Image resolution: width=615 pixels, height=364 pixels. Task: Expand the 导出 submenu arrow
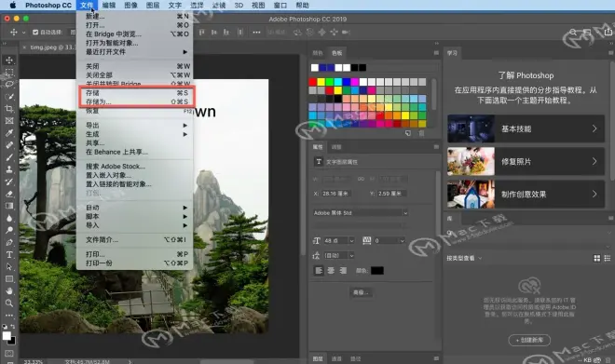point(184,126)
